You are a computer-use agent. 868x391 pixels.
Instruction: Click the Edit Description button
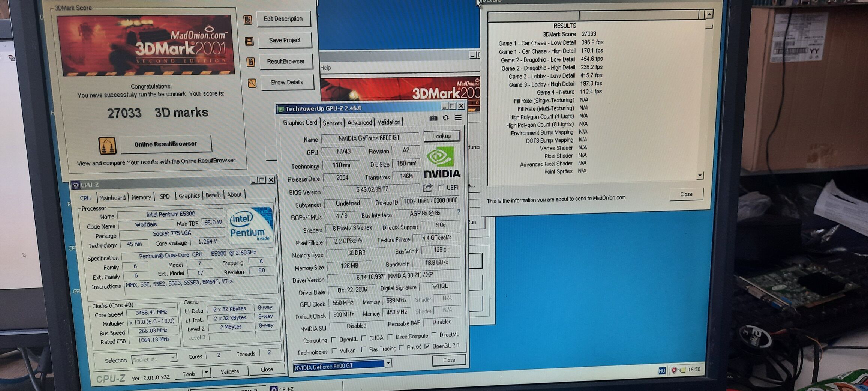coord(283,19)
